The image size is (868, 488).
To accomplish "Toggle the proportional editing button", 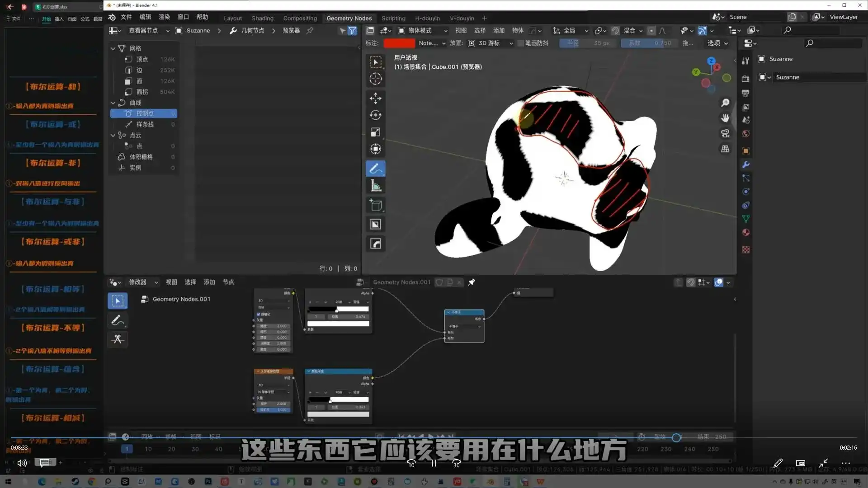I will pos(651,30).
